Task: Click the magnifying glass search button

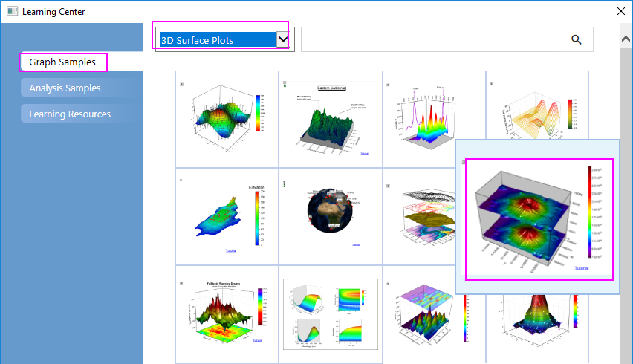Action: click(x=577, y=40)
